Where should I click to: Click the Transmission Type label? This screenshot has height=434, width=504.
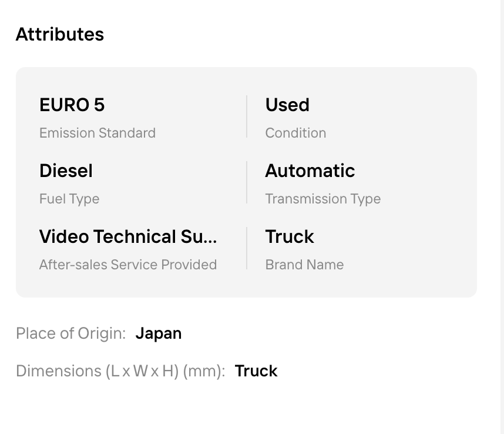(323, 199)
